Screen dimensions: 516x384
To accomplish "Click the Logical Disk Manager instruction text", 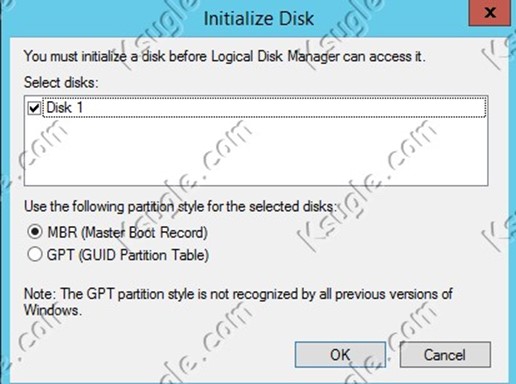I will [225, 56].
